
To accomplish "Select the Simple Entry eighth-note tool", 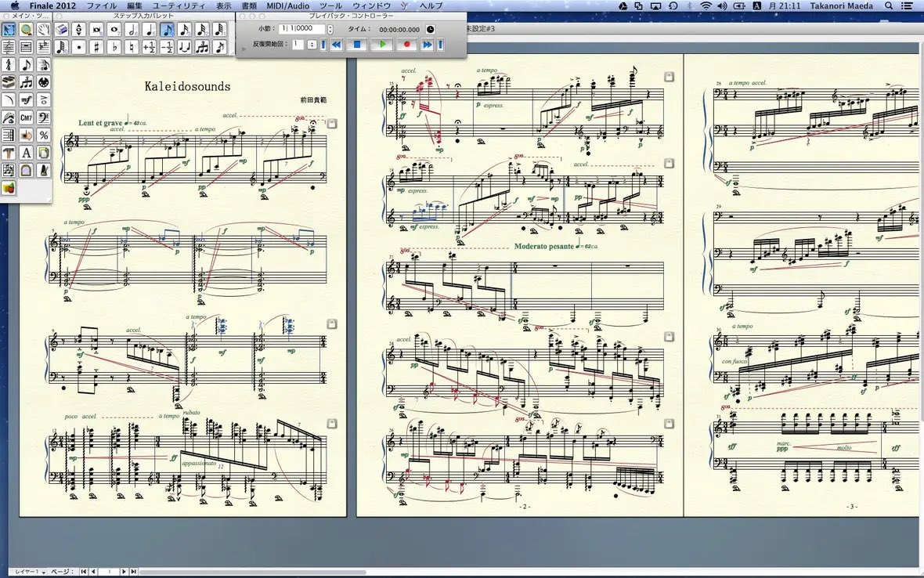I will [x=26, y=64].
